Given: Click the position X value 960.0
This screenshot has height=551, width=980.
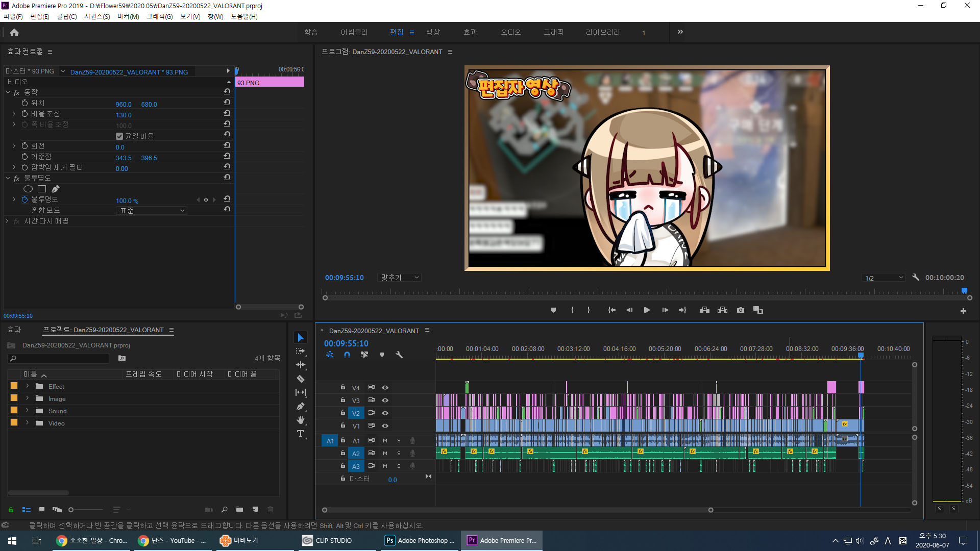Looking at the screenshot, I should pyautogui.click(x=124, y=104).
